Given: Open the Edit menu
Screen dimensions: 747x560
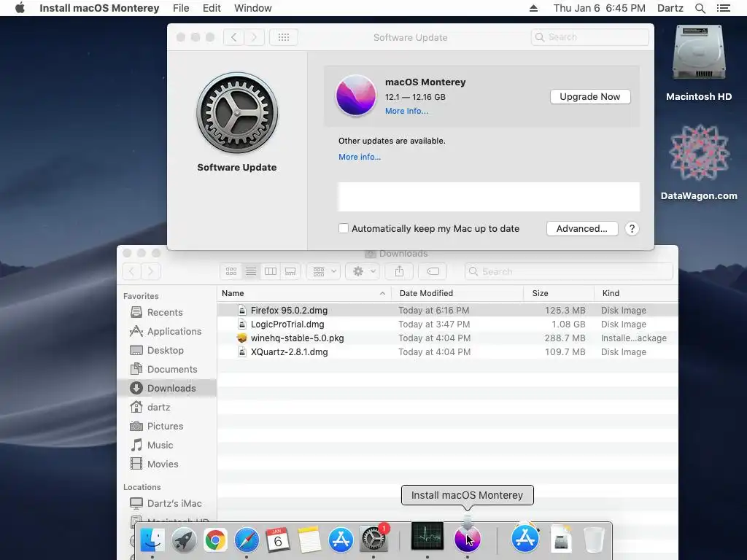Looking at the screenshot, I should pos(212,8).
